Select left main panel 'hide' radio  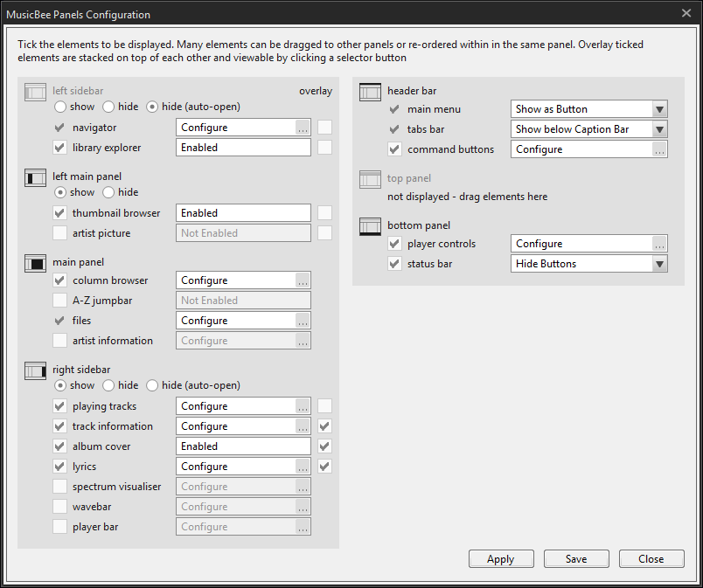[x=108, y=192]
